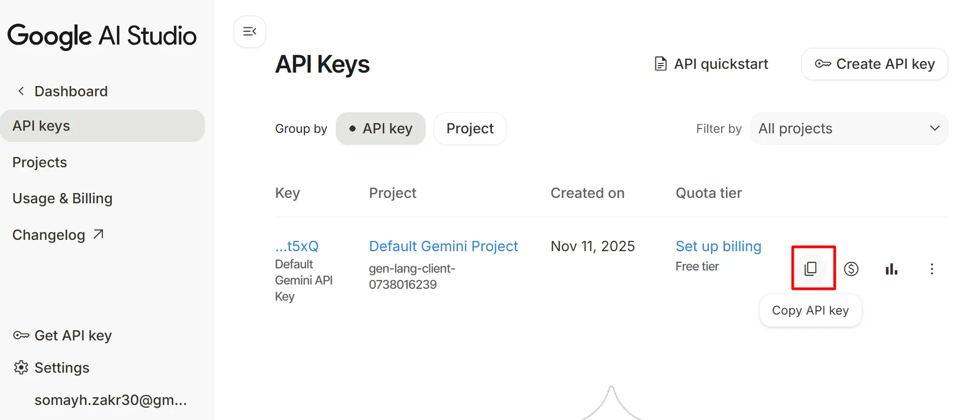Click the Created on column header
Image resolution: width=980 pixels, height=420 pixels.
point(588,193)
